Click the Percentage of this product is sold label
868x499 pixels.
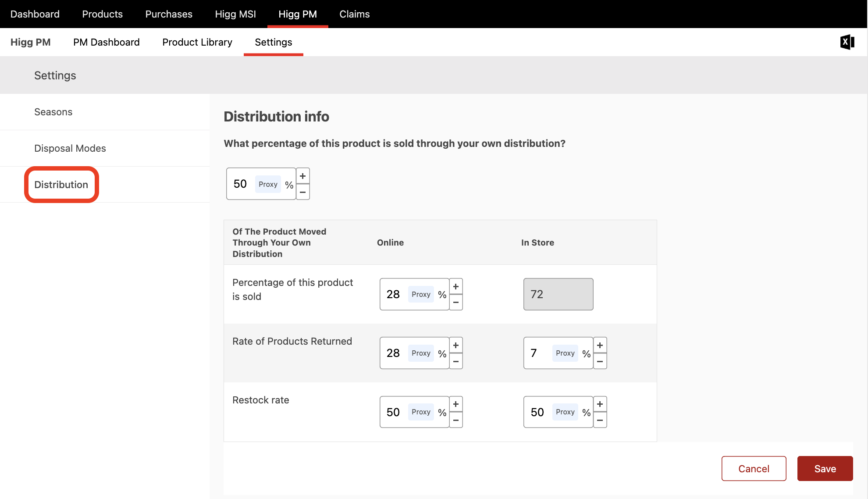pos(293,289)
